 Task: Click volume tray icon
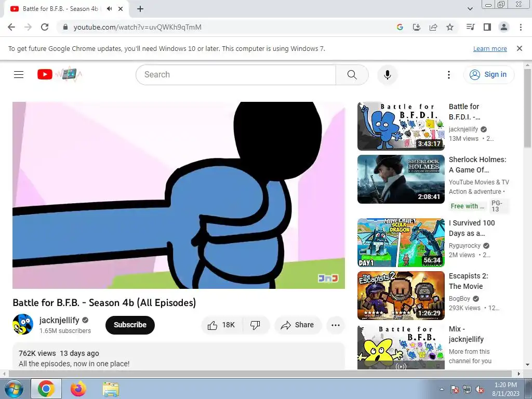pyautogui.click(x=480, y=390)
